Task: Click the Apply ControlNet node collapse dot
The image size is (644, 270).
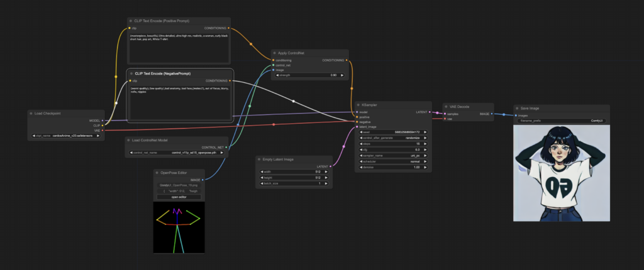Action: pos(274,53)
